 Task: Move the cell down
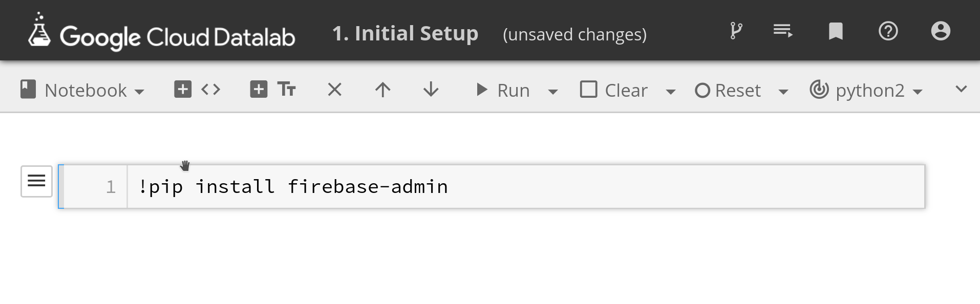(x=431, y=89)
